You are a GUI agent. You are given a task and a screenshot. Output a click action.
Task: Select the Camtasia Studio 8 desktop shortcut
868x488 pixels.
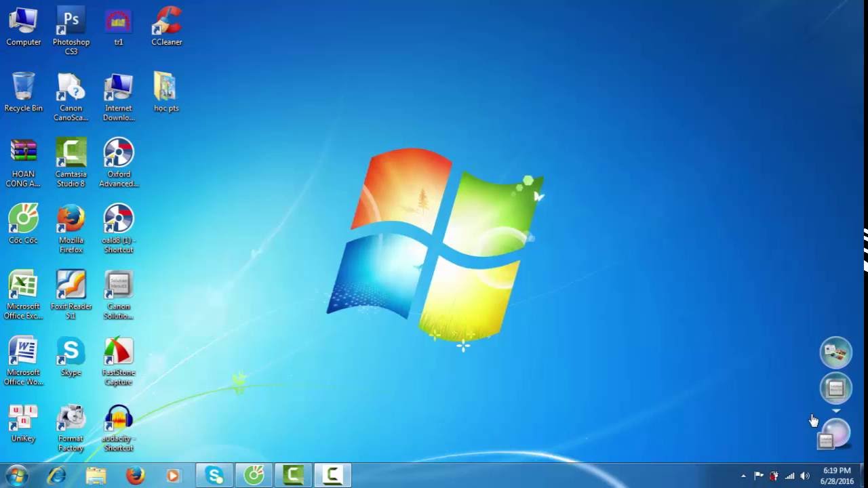coord(71,163)
